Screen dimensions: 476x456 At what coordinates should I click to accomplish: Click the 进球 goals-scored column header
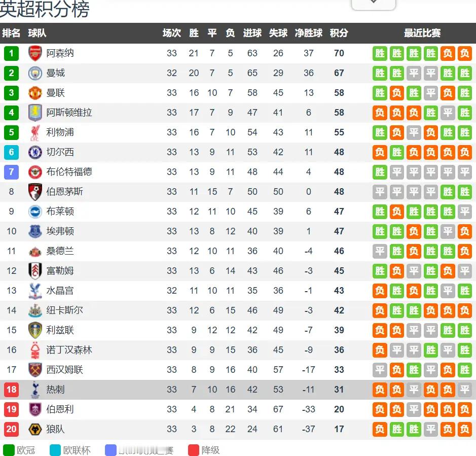(252, 33)
